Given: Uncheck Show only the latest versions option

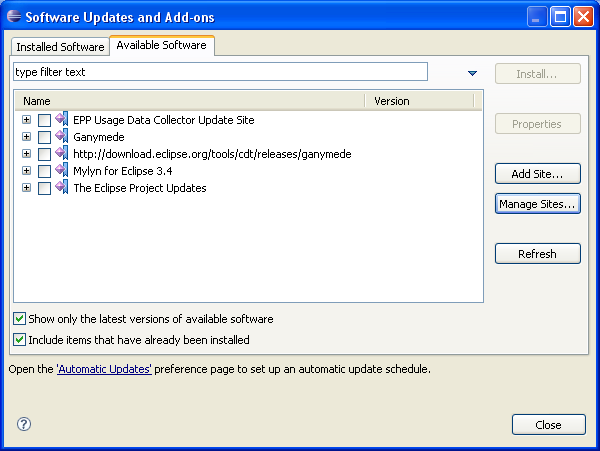Looking at the screenshot, I should coord(20,319).
